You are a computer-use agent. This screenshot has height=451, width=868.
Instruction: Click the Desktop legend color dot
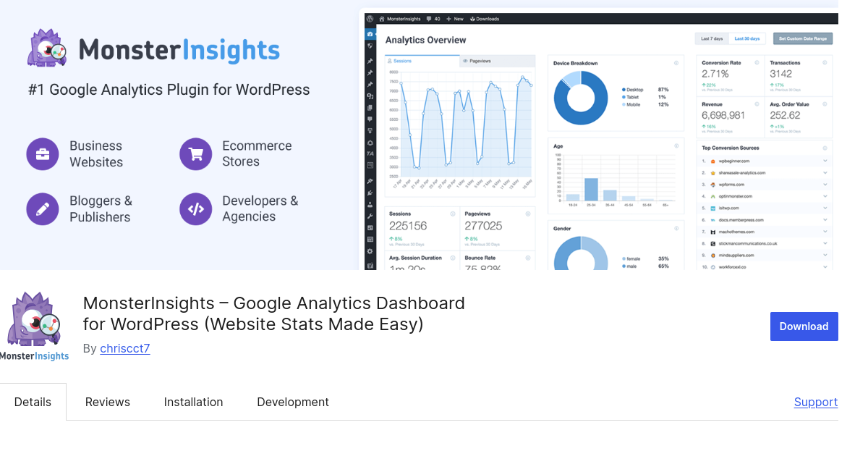pyautogui.click(x=624, y=90)
